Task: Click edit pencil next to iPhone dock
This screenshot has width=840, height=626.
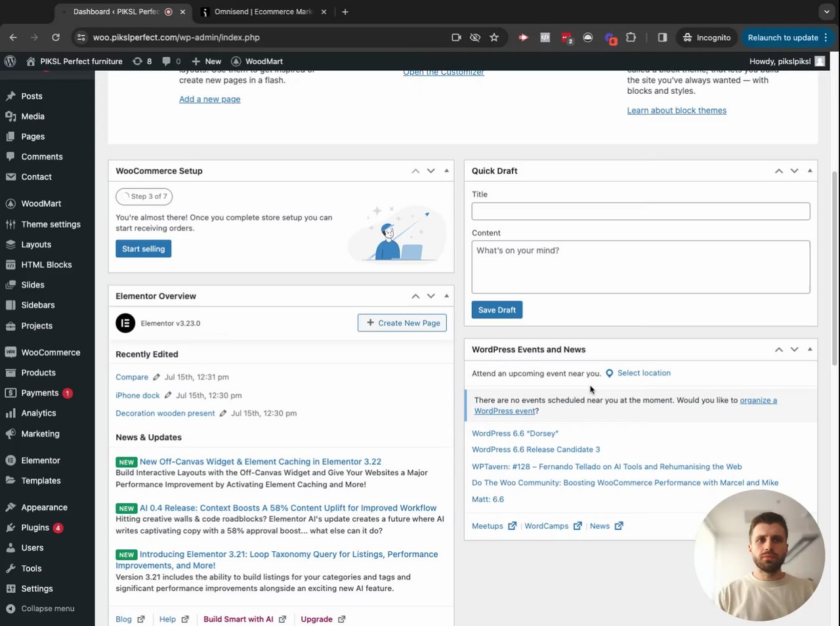Action: point(168,395)
